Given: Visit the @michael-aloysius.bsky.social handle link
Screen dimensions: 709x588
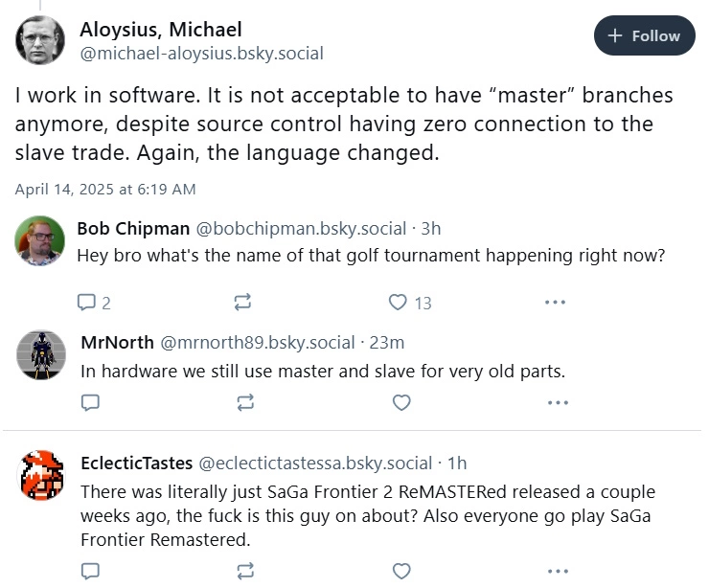Looking at the screenshot, I should (201, 54).
